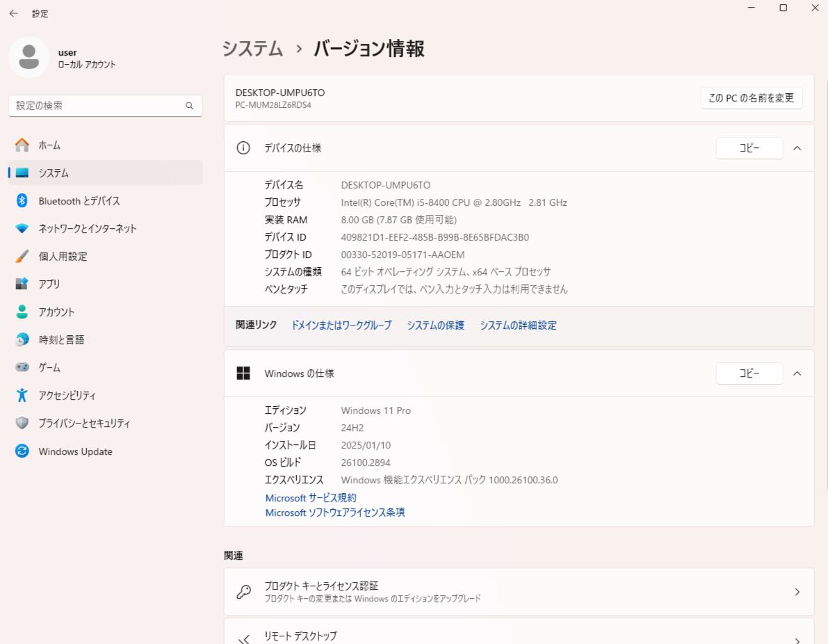Screen dimensions: 828x644
Task: Click the Windows Update sync icon
Action: [22, 451]
